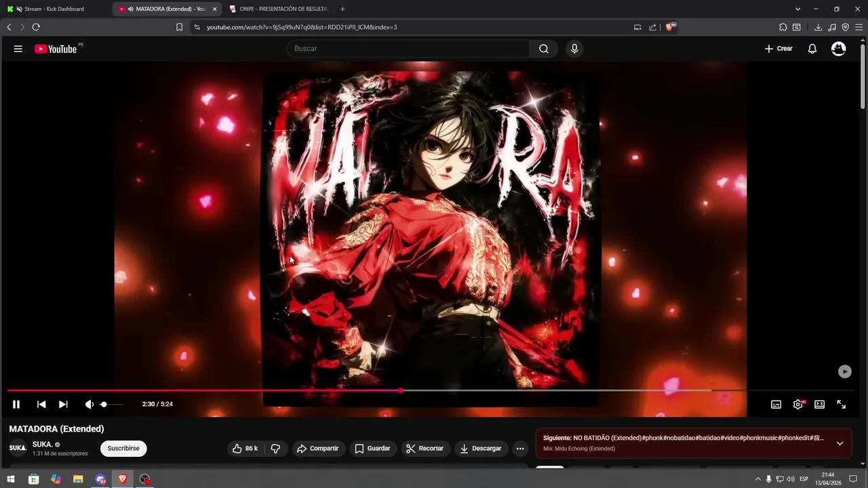Click the Compartir share button
The height and width of the screenshot is (488, 868).
(x=318, y=449)
